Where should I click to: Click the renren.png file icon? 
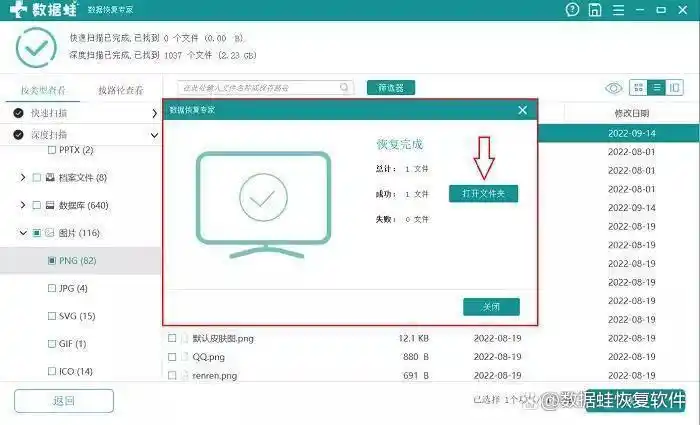point(184,375)
